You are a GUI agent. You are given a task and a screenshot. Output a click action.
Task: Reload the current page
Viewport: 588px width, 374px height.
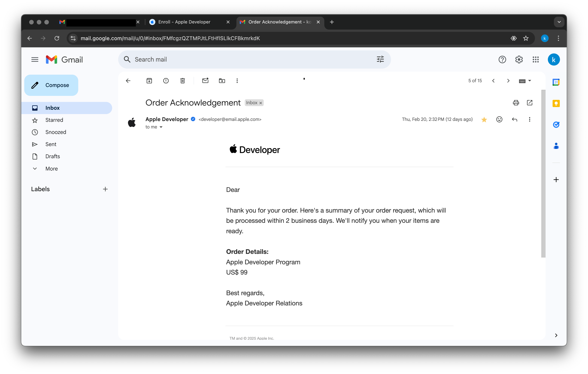(57, 38)
